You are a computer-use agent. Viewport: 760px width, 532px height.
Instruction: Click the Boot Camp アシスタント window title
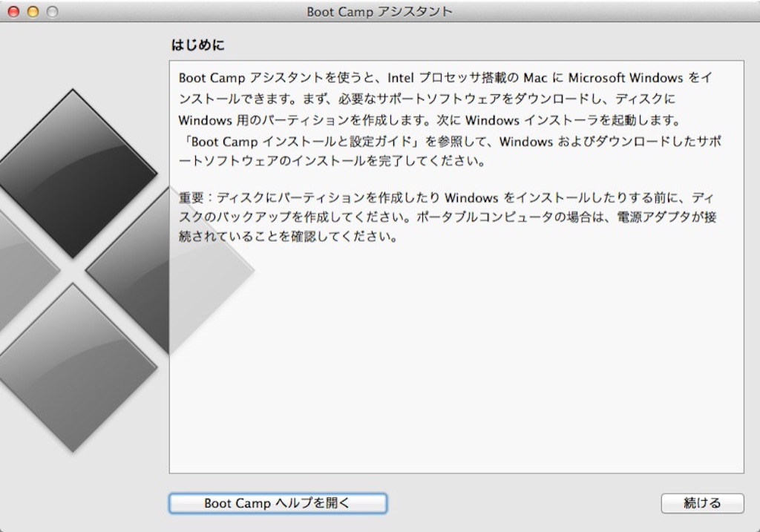click(x=379, y=12)
